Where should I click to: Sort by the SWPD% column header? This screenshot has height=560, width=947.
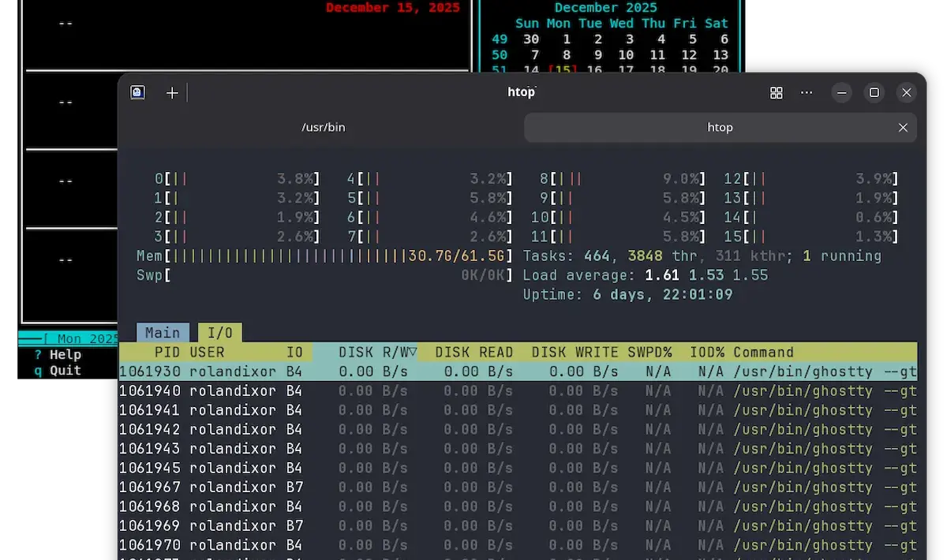pos(650,353)
